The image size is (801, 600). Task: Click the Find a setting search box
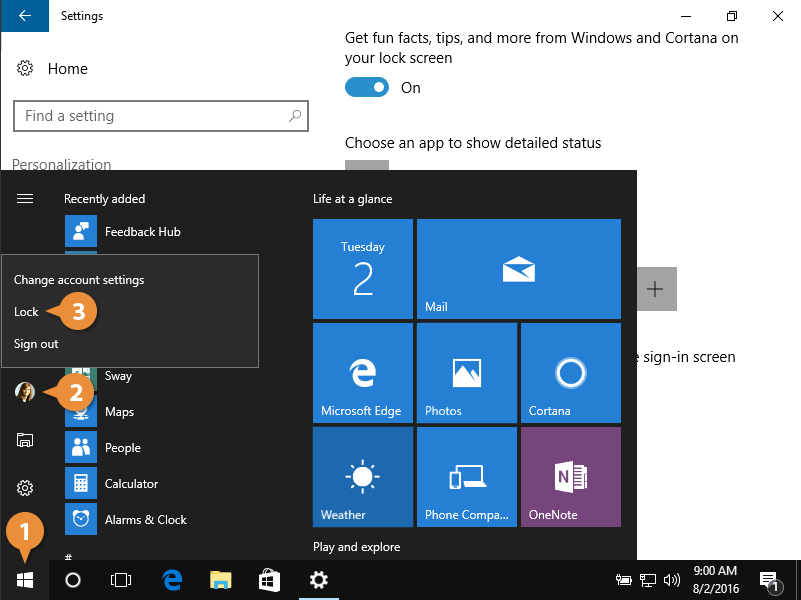[160, 116]
